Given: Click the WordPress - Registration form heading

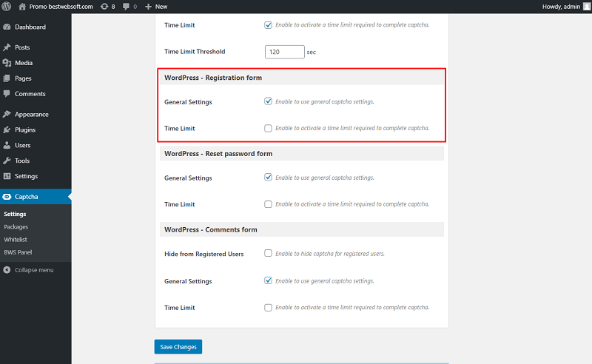Looking at the screenshot, I should [213, 78].
